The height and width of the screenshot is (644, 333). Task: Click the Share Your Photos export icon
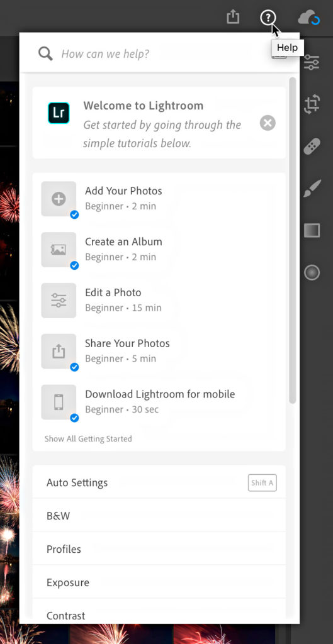pyautogui.click(x=59, y=351)
